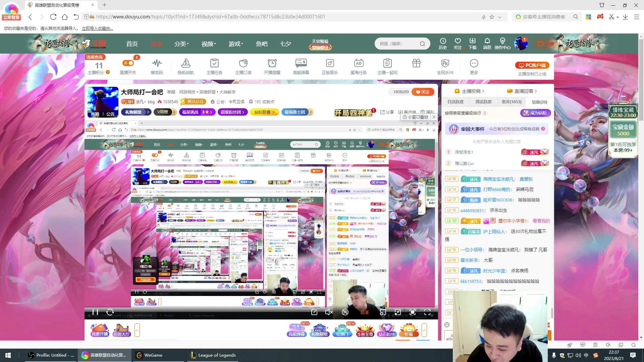The image size is (644, 362).
Task: Open 超级粉丝团 pill button
Action: [233, 112]
